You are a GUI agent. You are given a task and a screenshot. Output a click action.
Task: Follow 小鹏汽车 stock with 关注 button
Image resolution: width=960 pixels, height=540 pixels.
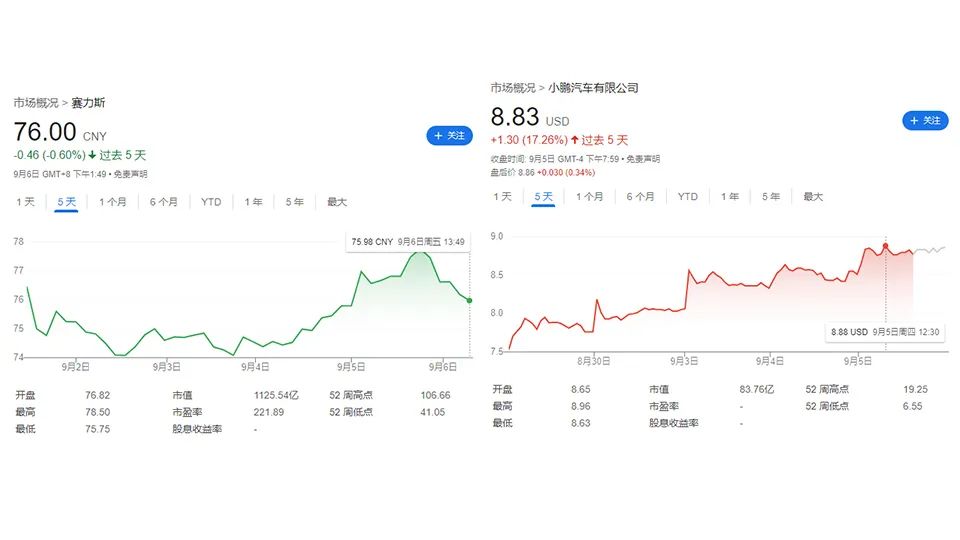pos(925,121)
